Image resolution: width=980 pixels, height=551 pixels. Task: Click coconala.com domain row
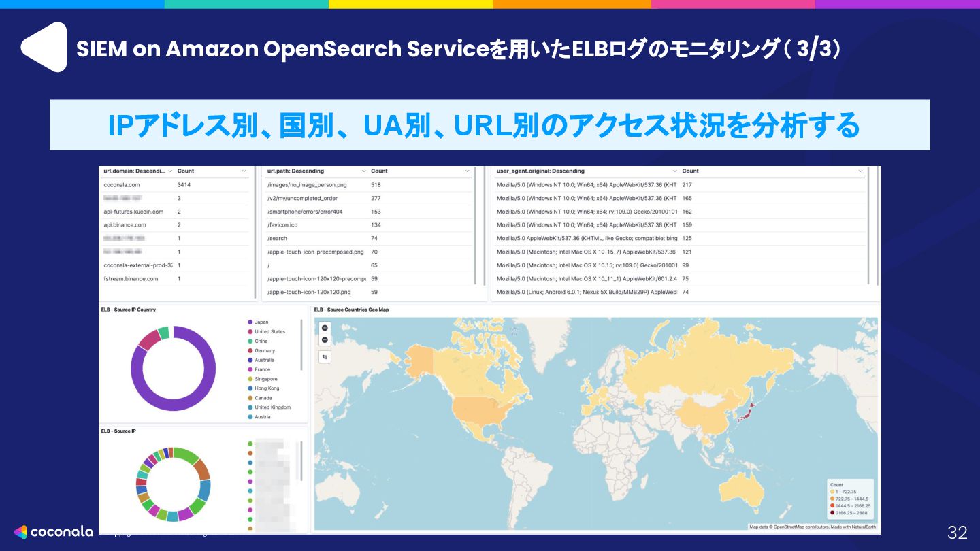pyautogui.click(x=176, y=184)
